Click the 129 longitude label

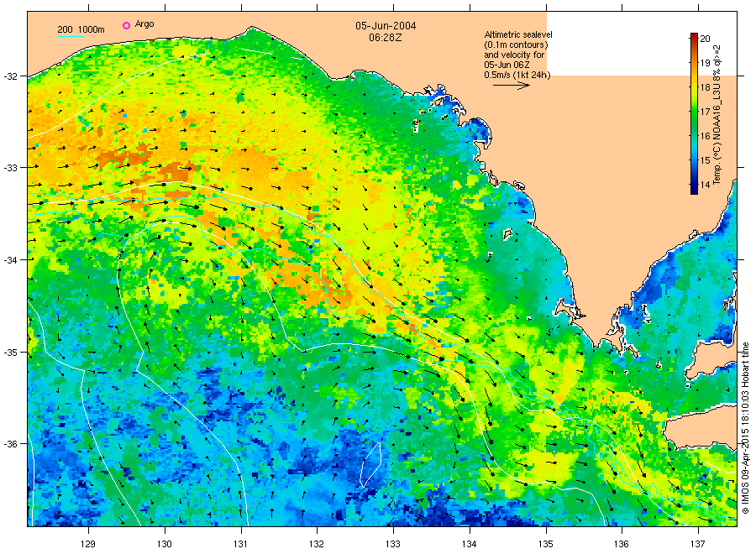tap(88, 545)
